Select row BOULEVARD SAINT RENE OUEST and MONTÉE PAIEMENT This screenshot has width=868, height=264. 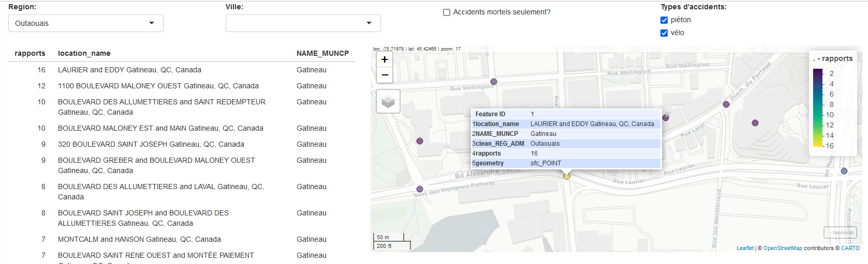[182, 256]
